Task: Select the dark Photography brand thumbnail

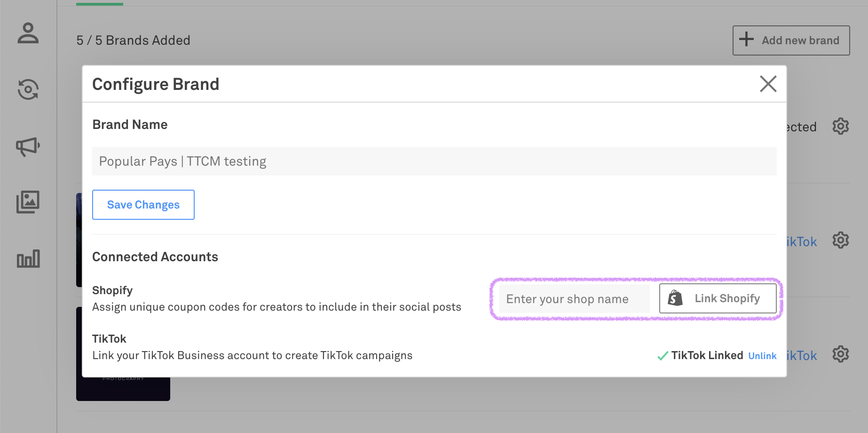Action: pos(123,389)
